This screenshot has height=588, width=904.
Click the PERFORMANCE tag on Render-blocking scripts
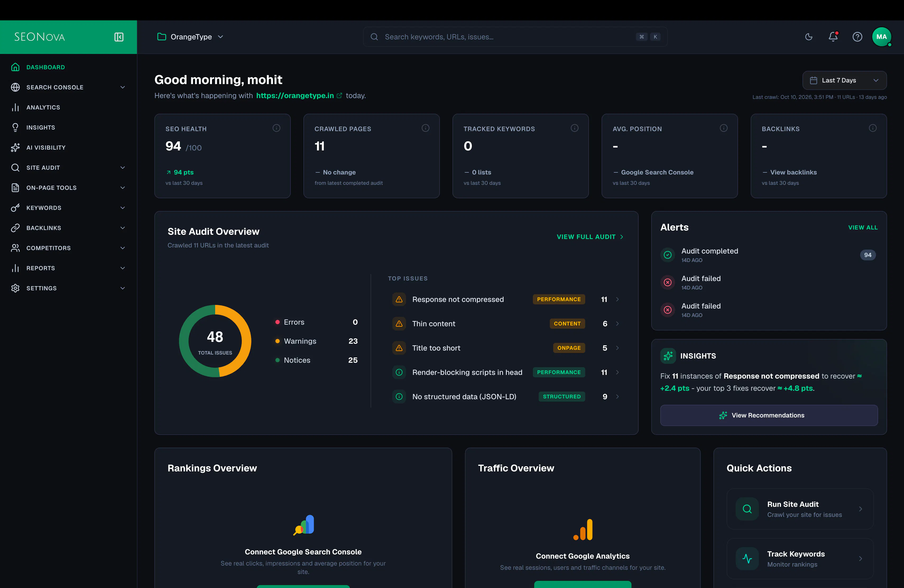[x=559, y=372]
